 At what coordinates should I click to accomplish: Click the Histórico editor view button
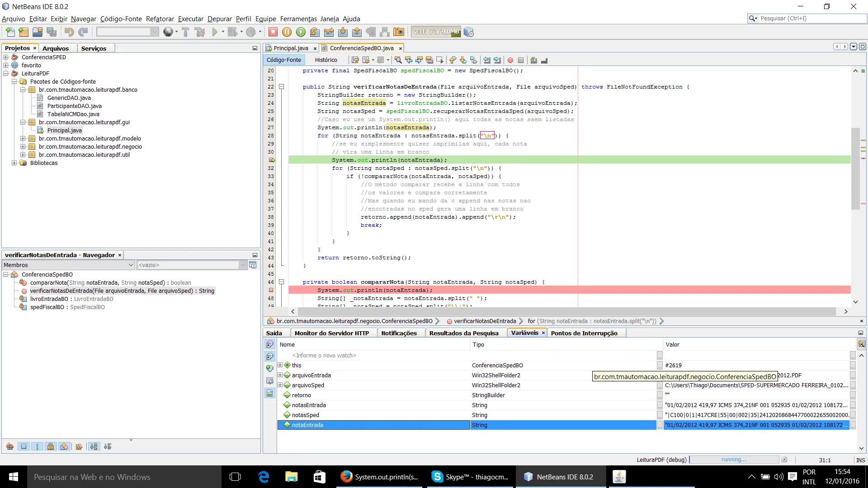(x=325, y=60)
